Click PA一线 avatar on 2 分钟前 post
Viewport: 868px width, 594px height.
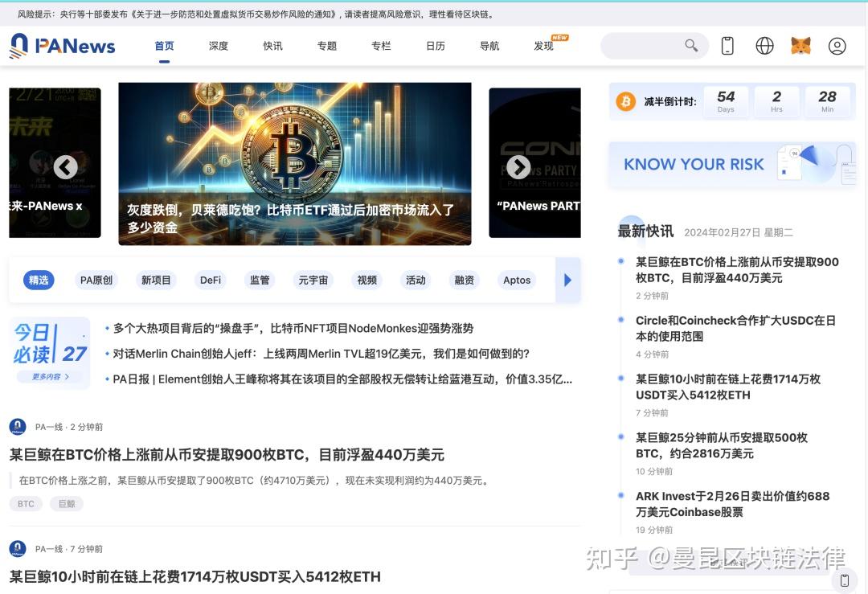coord(18,427)
